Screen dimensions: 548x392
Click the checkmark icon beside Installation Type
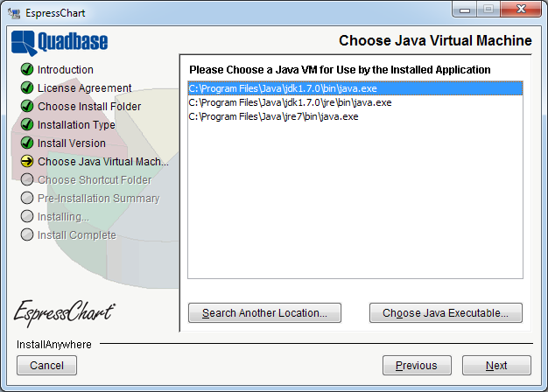[27, 124]
